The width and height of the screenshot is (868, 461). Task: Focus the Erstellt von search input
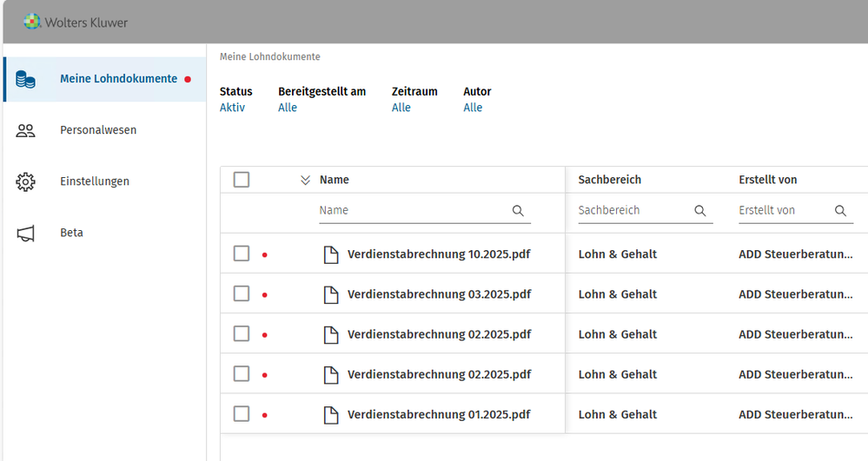click(x=796, y=211)
